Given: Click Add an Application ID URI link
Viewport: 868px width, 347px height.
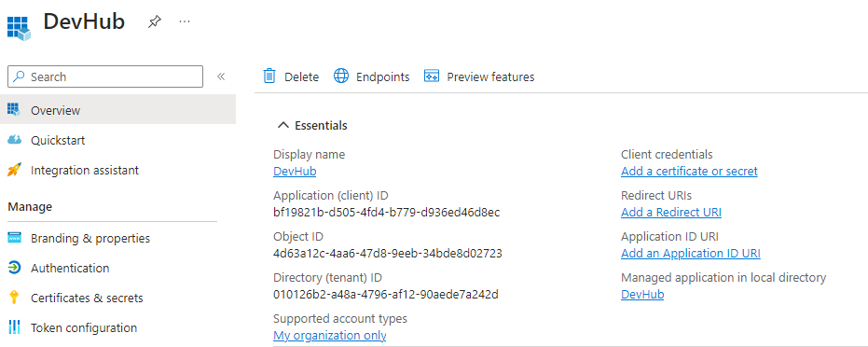Looking at the screenshot, I should point(690,254).
